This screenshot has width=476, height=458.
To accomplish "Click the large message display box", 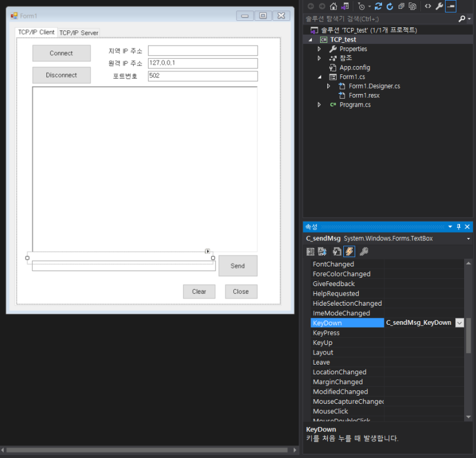I will 145,169.
